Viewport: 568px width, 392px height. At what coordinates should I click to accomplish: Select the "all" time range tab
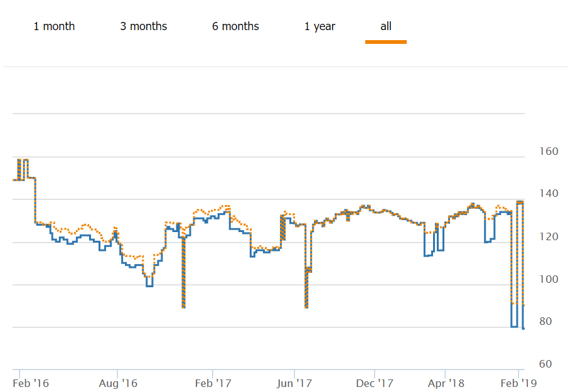pos(386,26)
